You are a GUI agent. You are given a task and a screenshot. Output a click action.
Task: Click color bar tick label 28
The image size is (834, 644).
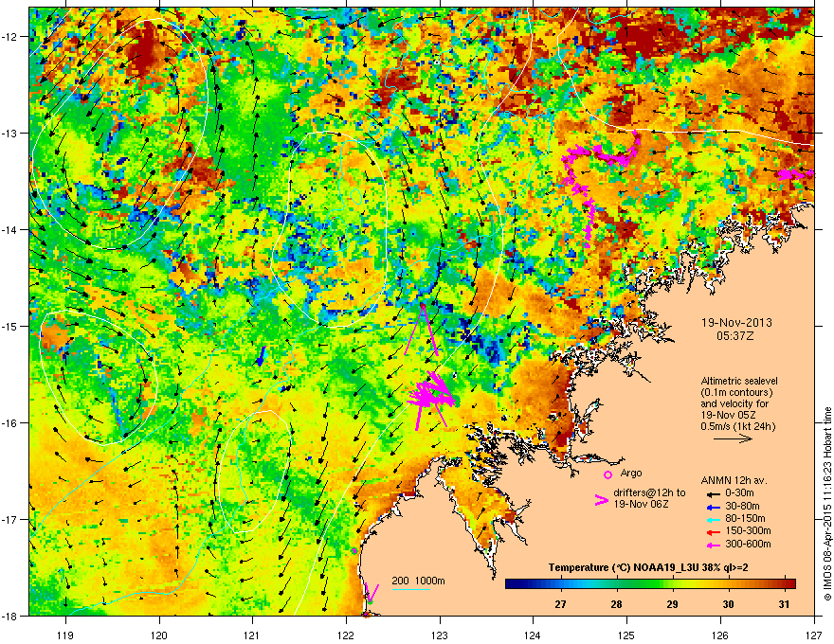pyautogui.click(x=616, y=604)
